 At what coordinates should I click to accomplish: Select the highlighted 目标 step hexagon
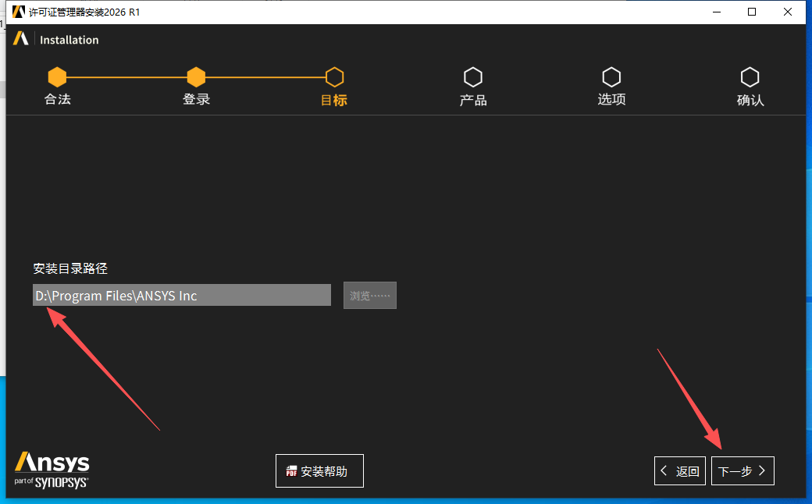[x=334, y=76]
